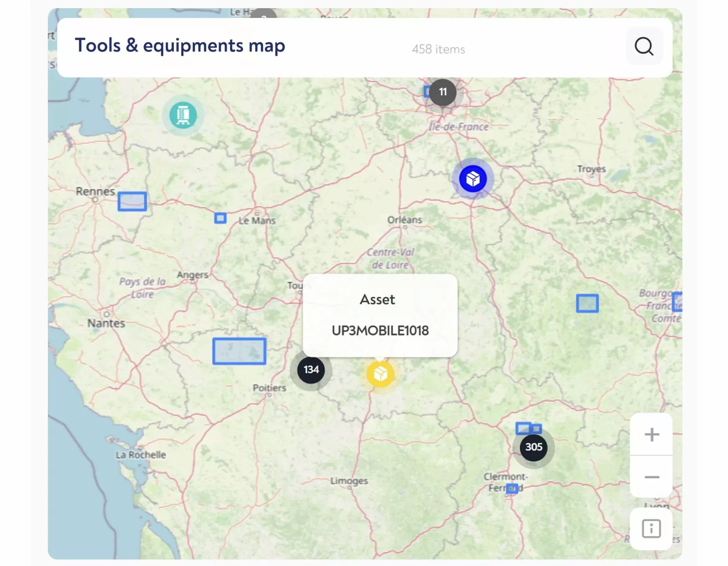Open the map info legend icon
The image size is (728, 566).
tap(651, 529)
